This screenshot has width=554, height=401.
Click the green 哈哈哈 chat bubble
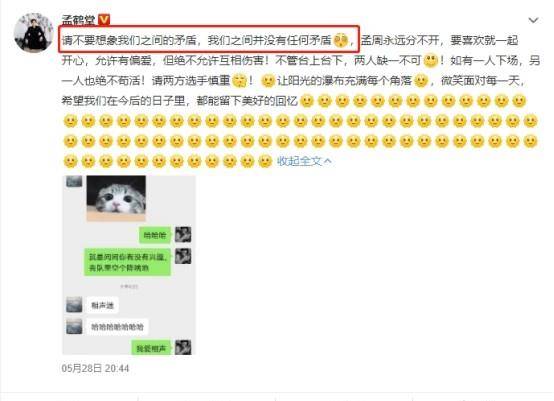[155, 235]
